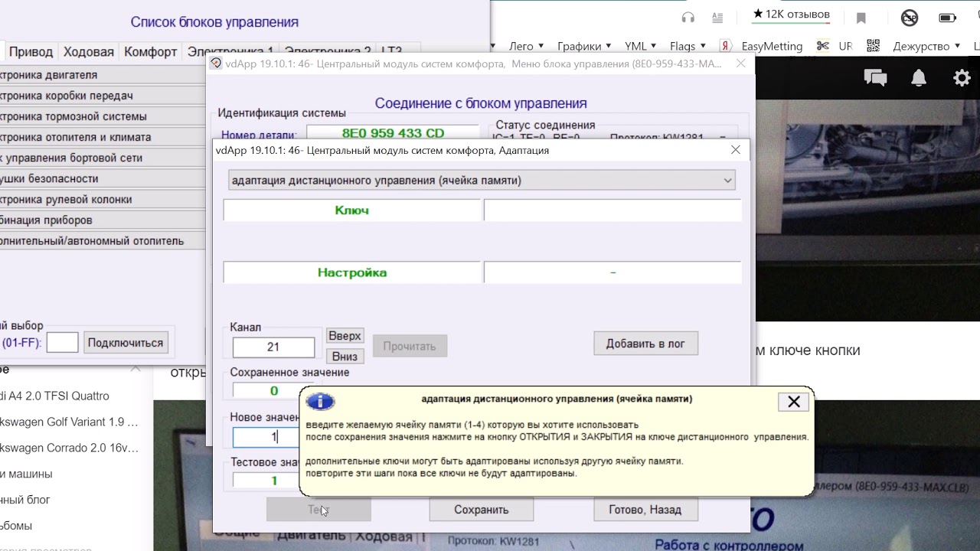This screenshot has height=551, width=980.
Task: Select the комбинация приборов entry
Action: pyautogui.click(x=103, y=220)
